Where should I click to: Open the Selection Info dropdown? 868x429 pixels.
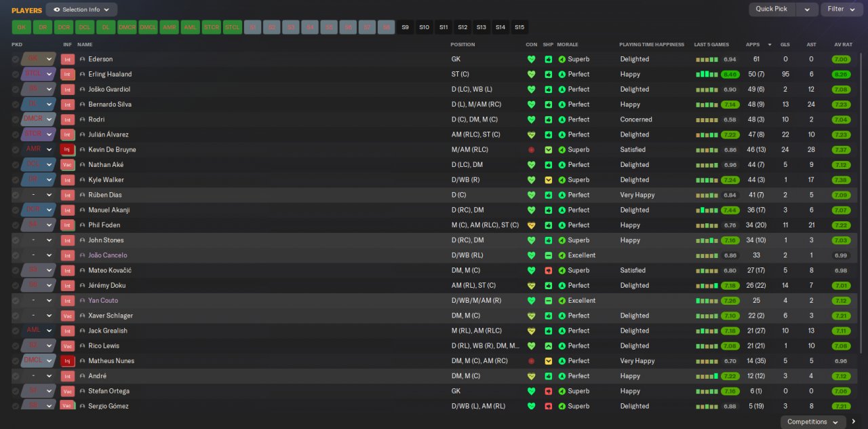pos(81,10)
